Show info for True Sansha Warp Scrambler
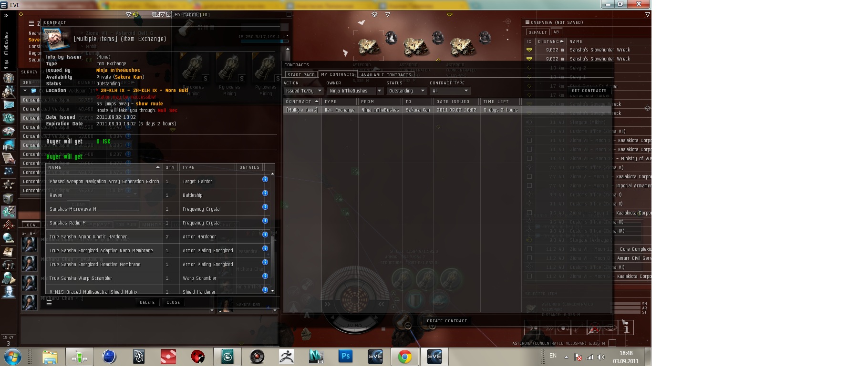868x379 pixels. pyautogui.click(x=265, y=276)
